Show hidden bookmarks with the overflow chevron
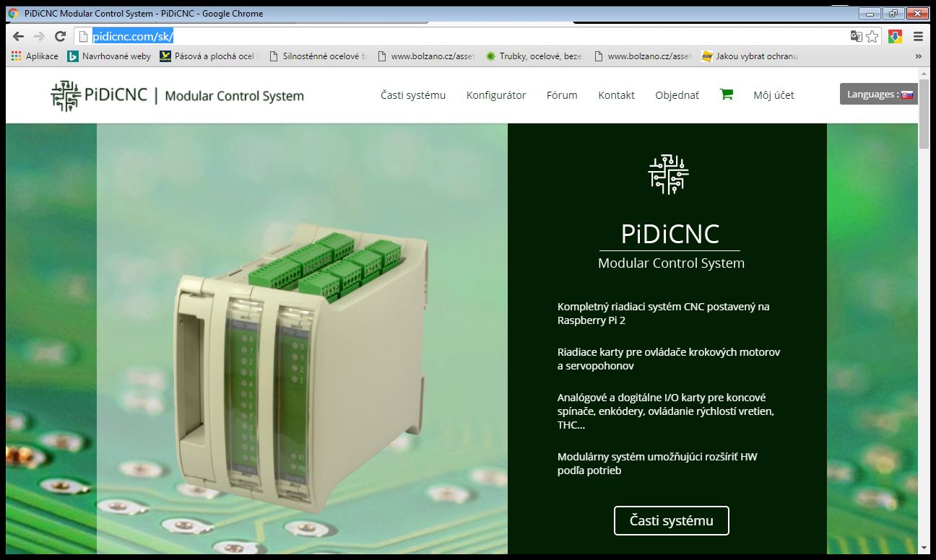The image size is (936, 560). (918, 56)
